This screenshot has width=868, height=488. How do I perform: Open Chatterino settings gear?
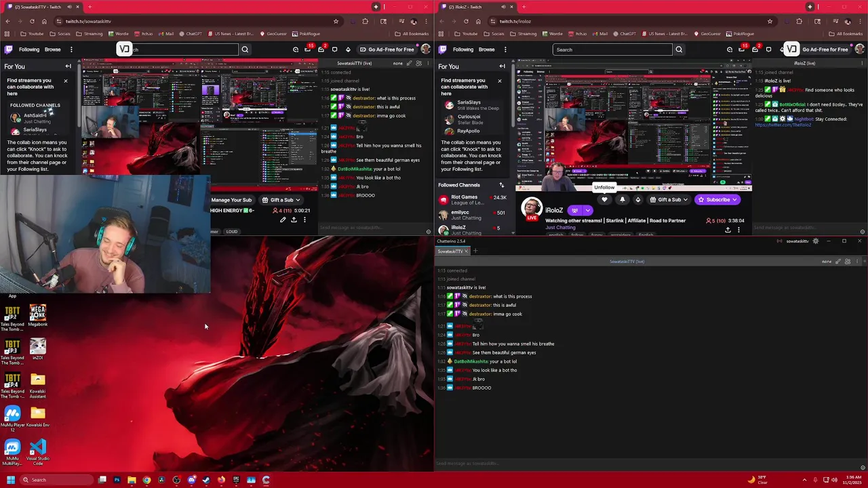click(x=816, y=241)
